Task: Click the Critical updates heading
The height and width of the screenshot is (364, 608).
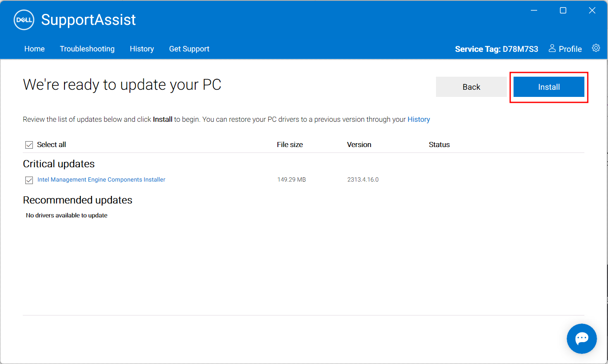Action: pyautogui.click(x=59, y=164)
